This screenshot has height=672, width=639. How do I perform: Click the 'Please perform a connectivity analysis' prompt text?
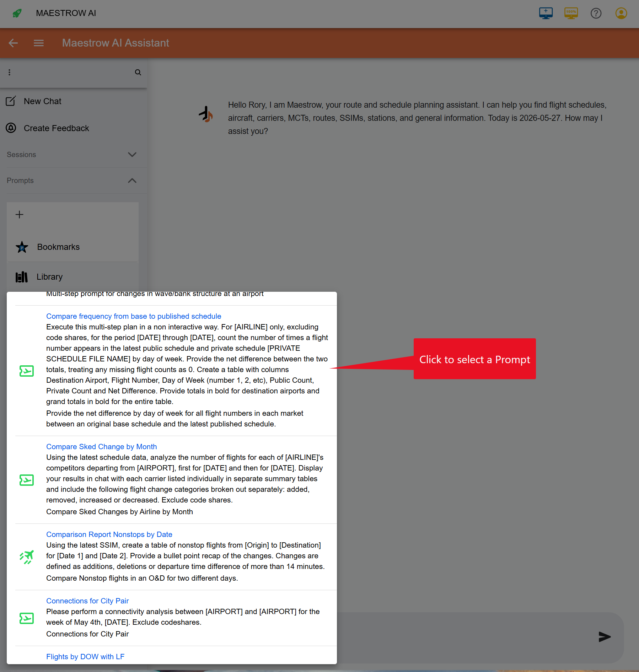183,617
